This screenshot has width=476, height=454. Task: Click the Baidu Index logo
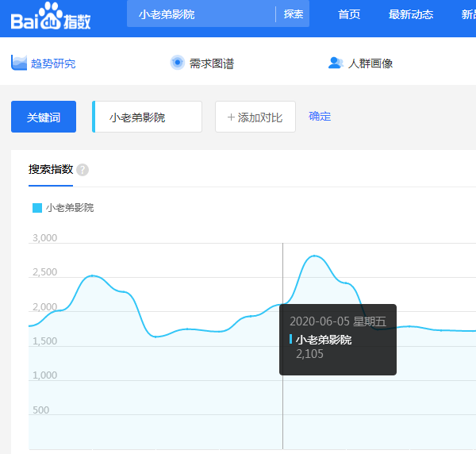[x=51, y=16]
